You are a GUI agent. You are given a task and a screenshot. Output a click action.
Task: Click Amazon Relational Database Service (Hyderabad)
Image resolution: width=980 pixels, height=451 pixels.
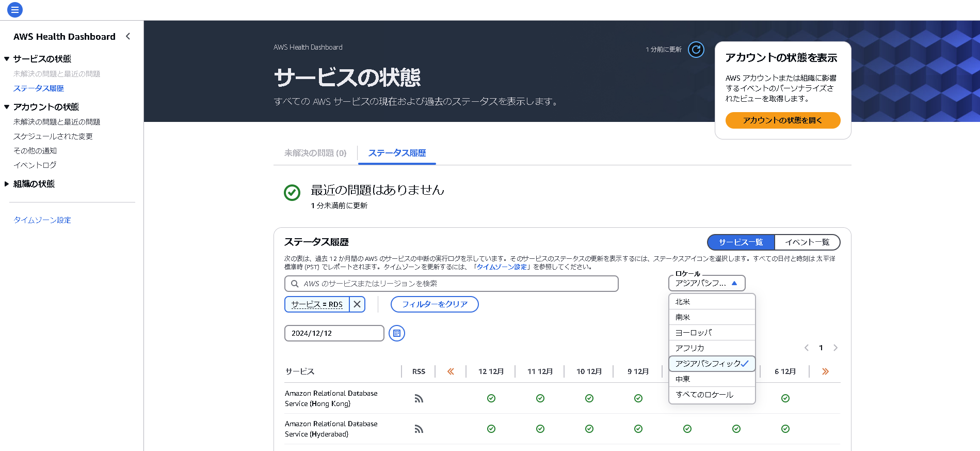point(331,429)
